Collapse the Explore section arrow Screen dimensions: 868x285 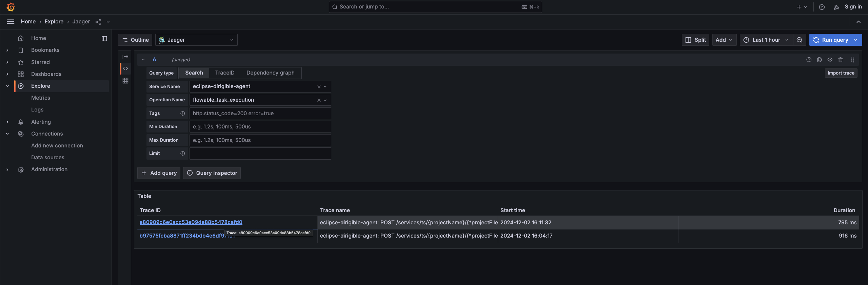point(7,86)
